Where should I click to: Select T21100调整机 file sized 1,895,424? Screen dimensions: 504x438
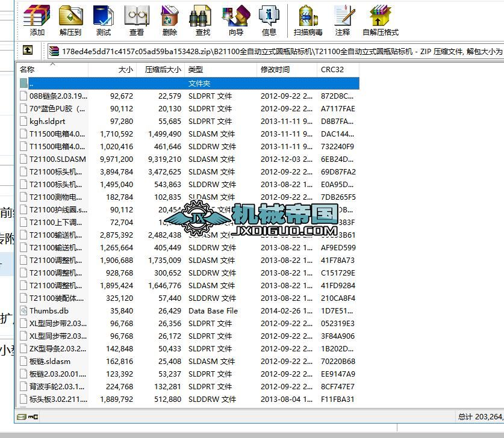coord(189,285)
